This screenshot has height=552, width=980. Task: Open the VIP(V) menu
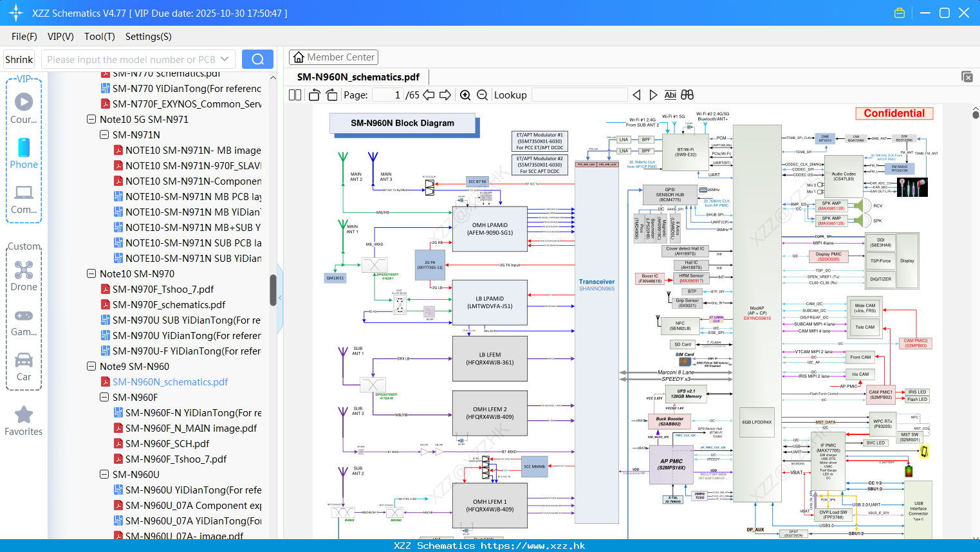point(60,37)
